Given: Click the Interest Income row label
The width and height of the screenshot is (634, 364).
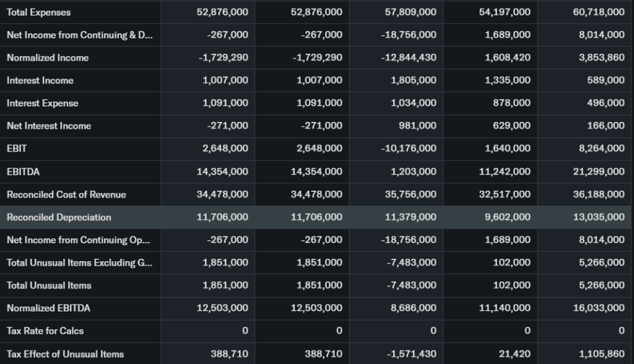Looking at the screenshot, I should 40,80.
